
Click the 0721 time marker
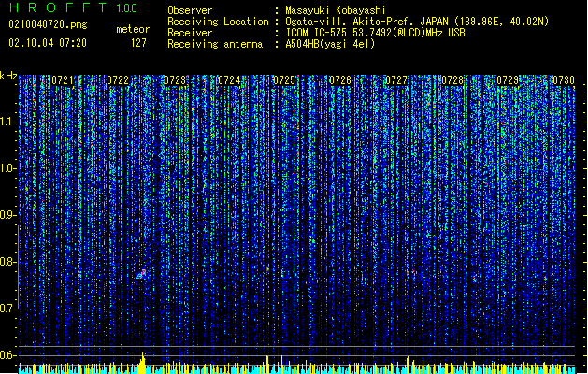63,80
